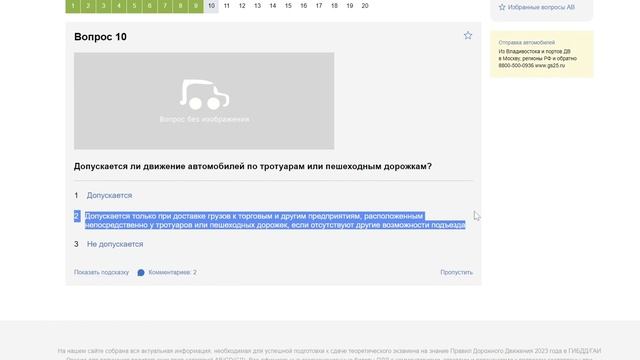Add question 10 to favorites with star icon
The height and width of the screenshot is (360, 640).
pos(468,36)
